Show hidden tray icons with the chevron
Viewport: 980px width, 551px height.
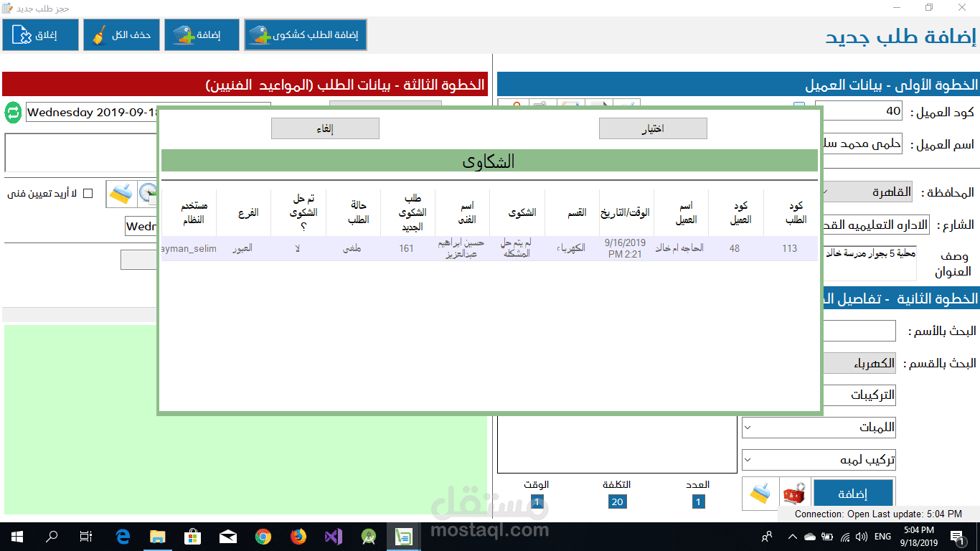[792, 537]
